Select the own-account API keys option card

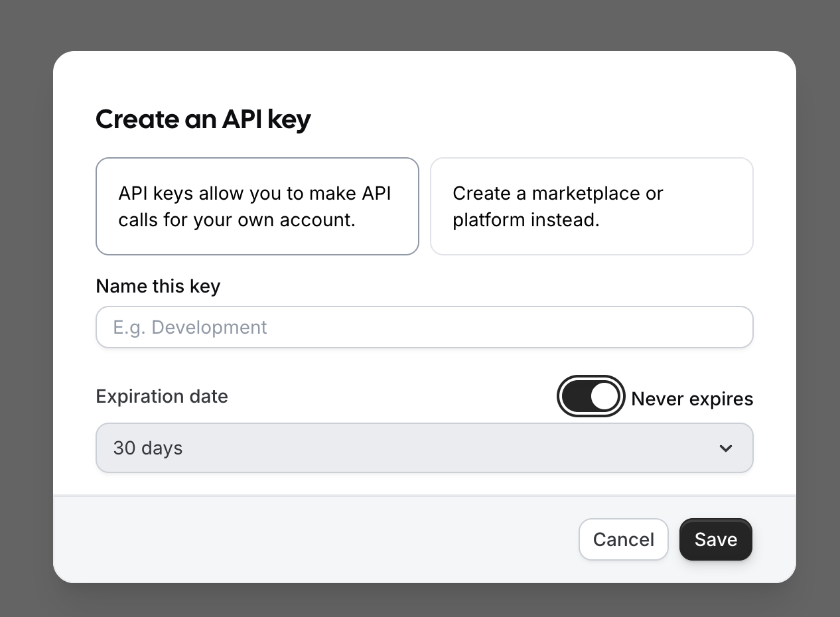pyautogui.click(x=257, y=206)
